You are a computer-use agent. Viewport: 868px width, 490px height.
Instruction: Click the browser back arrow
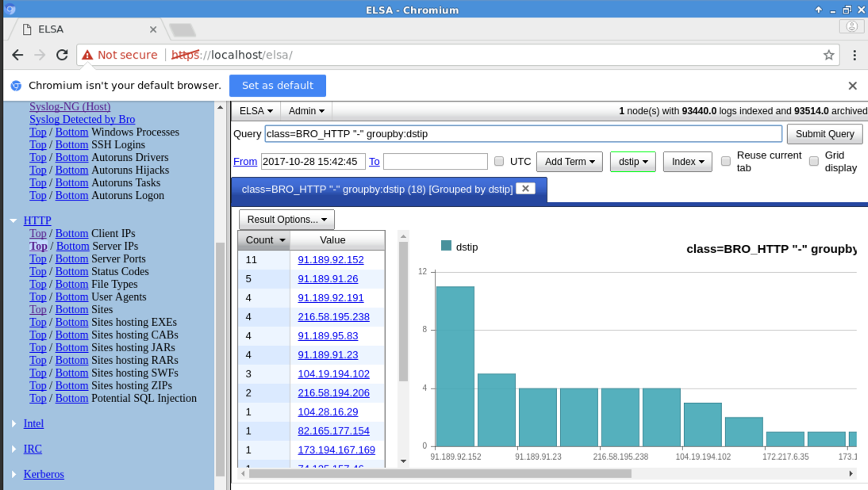17,55
